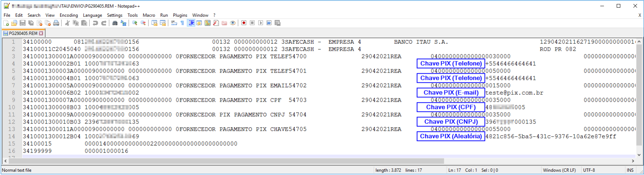Toggle Show All Characters pilcrow icon
The width and height of the screenshot is (644, 175).
coord(182,23)
